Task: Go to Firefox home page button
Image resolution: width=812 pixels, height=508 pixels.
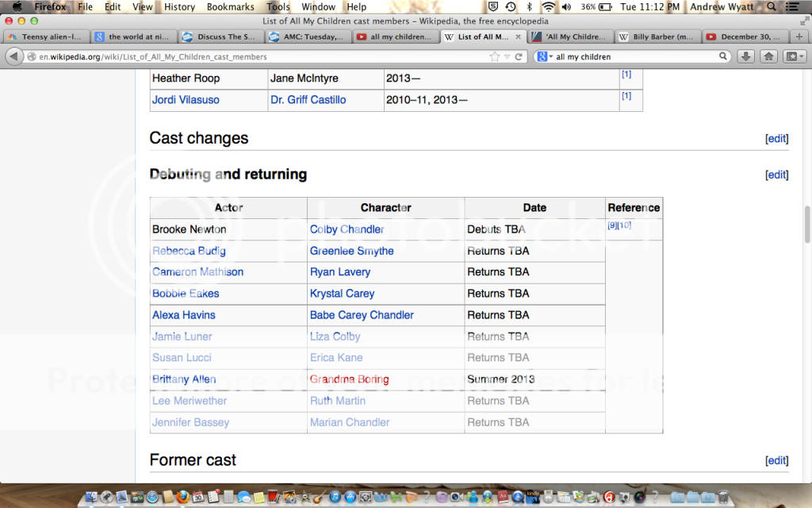Action: 768,56
